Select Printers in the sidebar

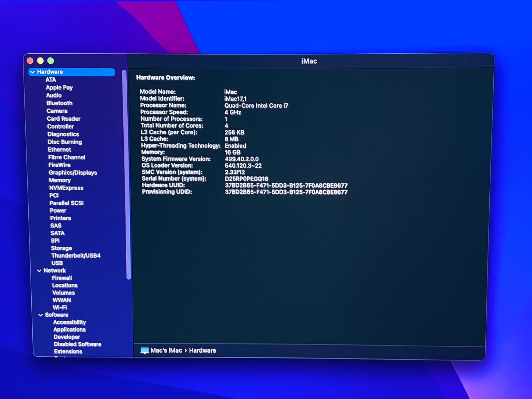click(61, 218)
